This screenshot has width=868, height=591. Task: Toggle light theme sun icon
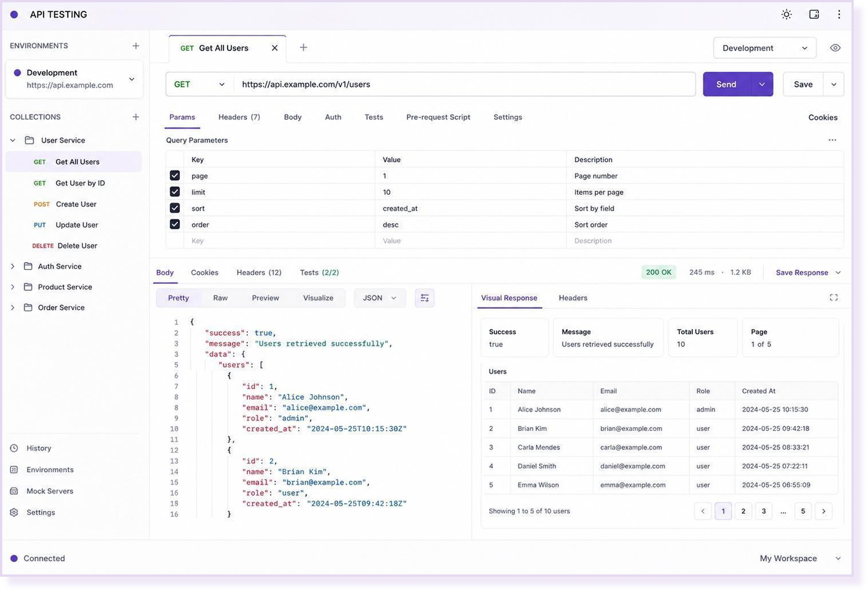787,15
